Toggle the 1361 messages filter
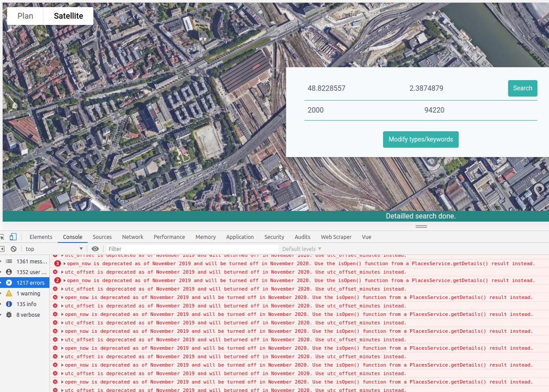Screen dimensions: 549x392 [x=24, y=261]
